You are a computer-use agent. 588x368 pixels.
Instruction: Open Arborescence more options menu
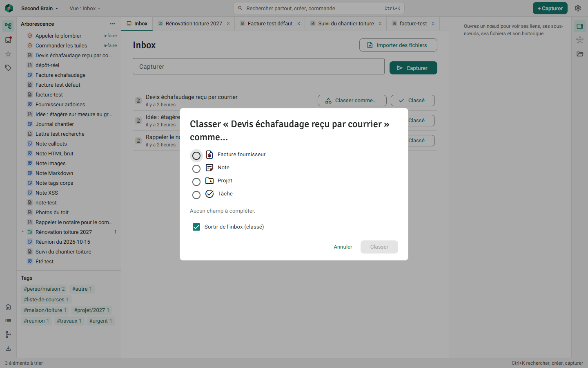[x=112, y=24]
